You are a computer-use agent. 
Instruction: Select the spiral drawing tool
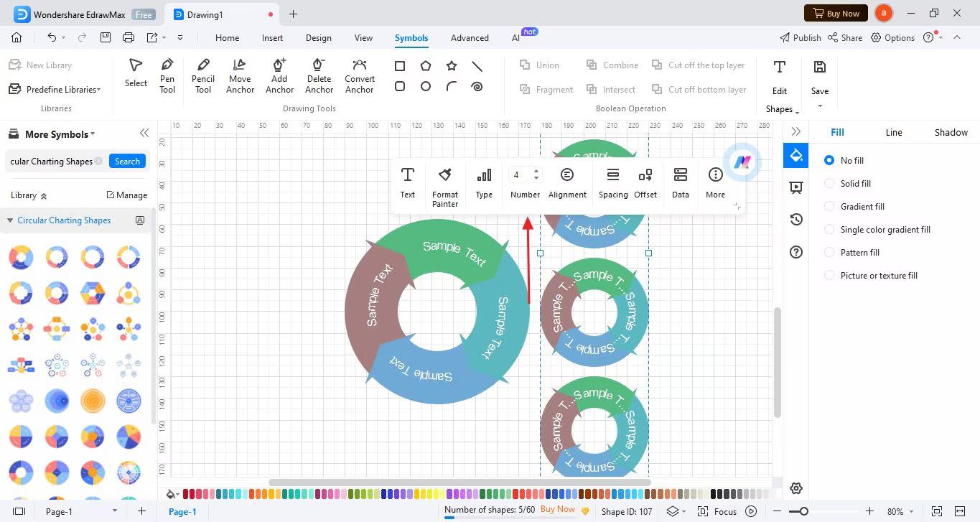coord(477,86)
